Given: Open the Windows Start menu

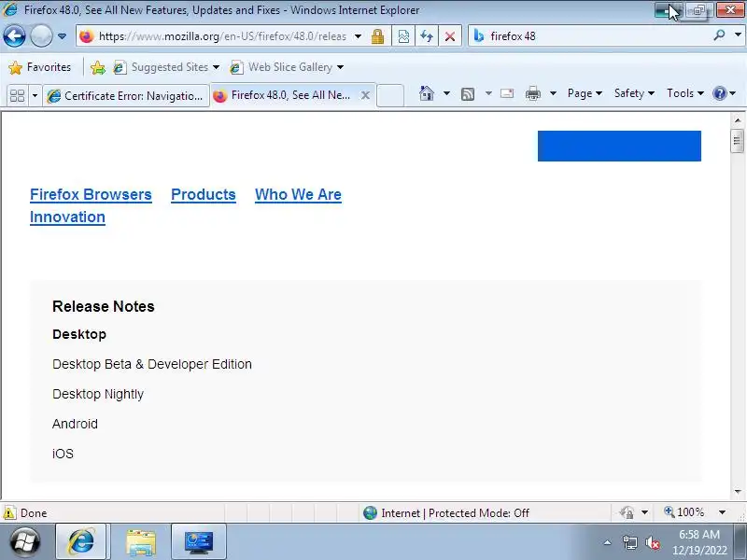Looking at the screenshot, I should click(x=25, y=542).
